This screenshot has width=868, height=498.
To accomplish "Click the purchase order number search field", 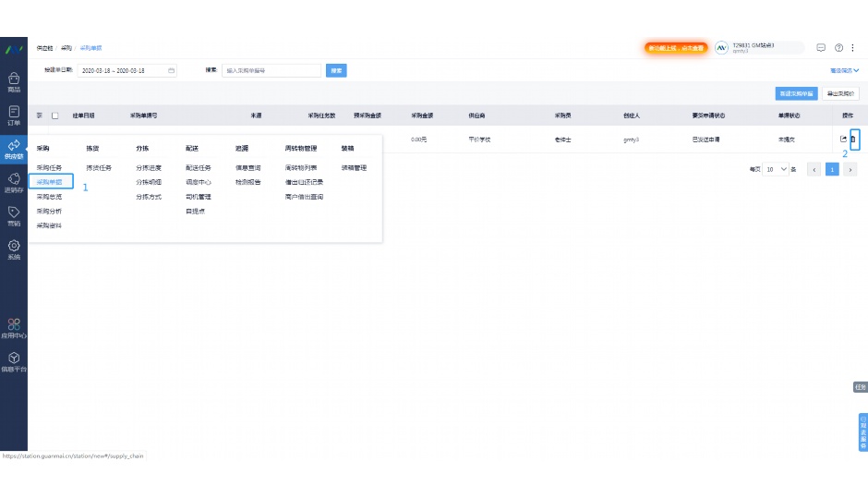I will [271, 70].
